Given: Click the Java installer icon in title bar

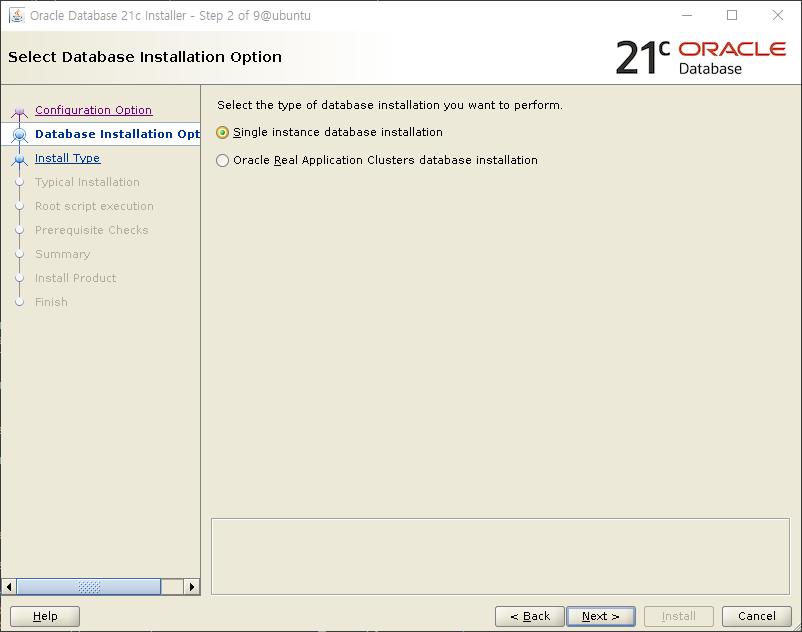Looking at the screenshot, I should point(16,15).
